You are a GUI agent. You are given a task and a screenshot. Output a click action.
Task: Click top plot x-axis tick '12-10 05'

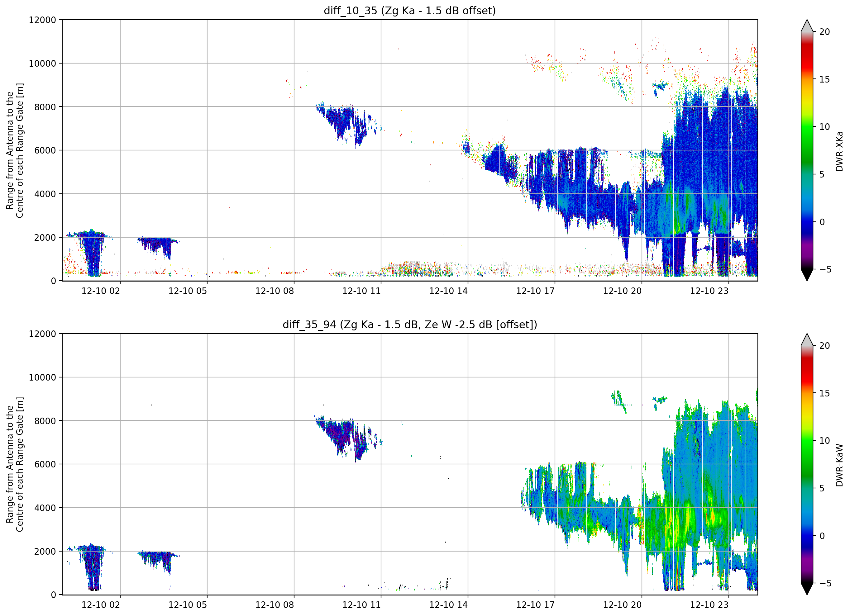[188, 291]
